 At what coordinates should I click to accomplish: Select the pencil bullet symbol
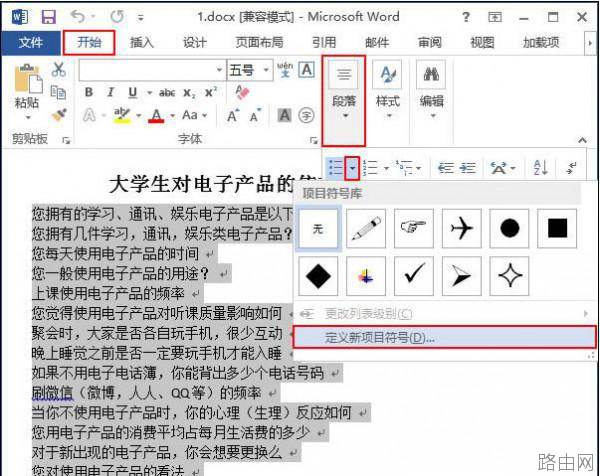click(366, 229)
